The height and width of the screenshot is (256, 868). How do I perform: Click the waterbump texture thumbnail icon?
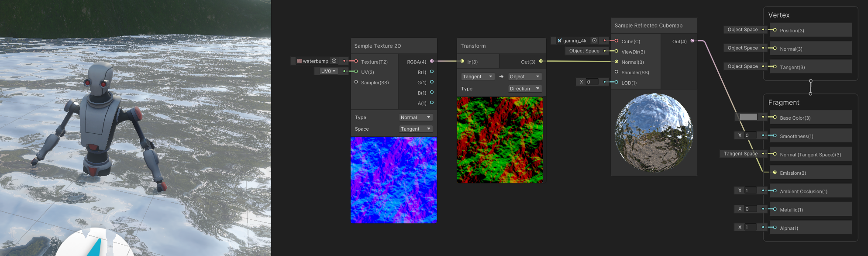(x=300, y=61)
